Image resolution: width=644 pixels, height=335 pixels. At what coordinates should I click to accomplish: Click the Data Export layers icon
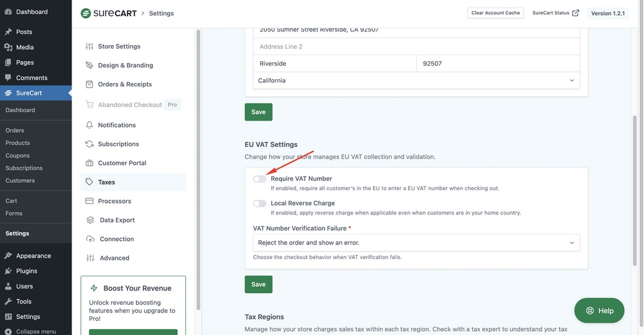point(90,220)
